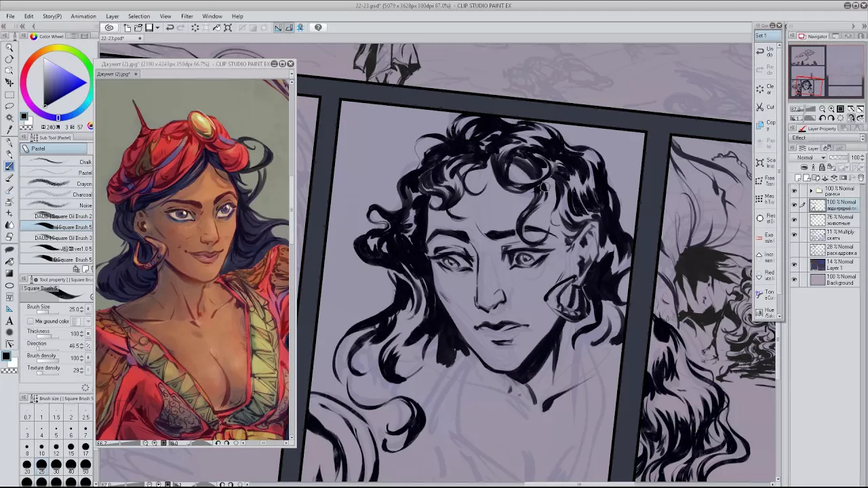This screenshot has height=488, width=868.
Task: Adjust the Brush Size slider
Action: click(47, 312)
